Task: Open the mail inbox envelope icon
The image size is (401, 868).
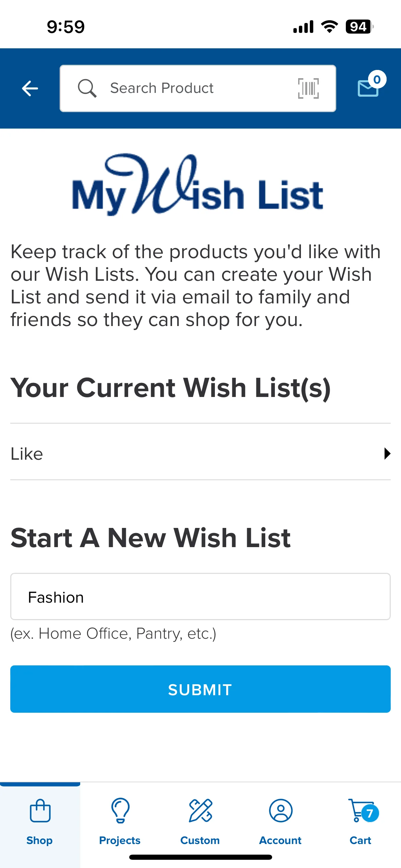Action: tap(368, 88)
